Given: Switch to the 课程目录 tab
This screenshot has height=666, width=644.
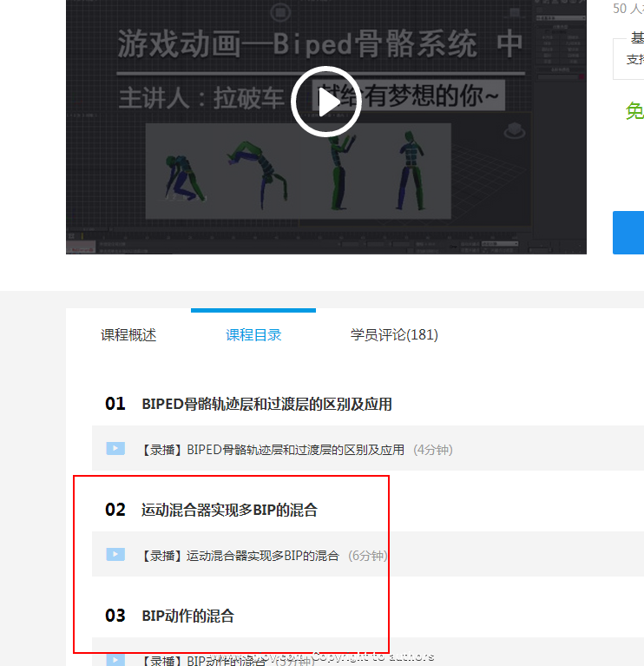Looking at the screenshot, I should 253,334.
